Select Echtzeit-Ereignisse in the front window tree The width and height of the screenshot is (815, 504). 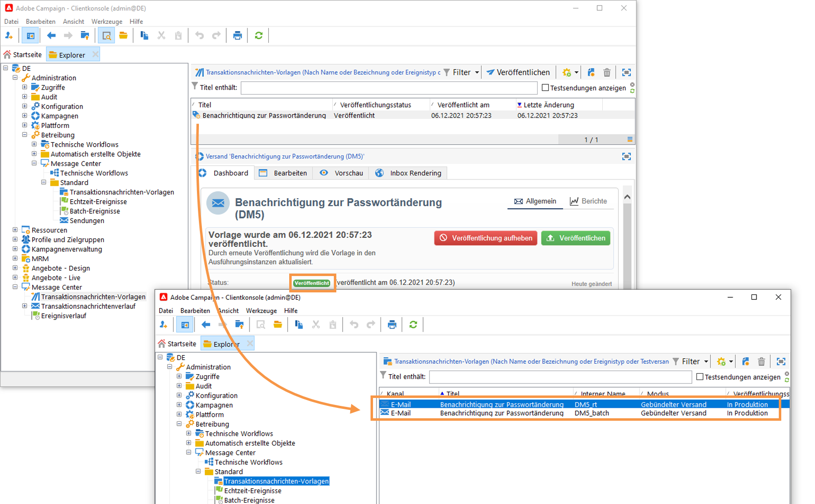252,491
